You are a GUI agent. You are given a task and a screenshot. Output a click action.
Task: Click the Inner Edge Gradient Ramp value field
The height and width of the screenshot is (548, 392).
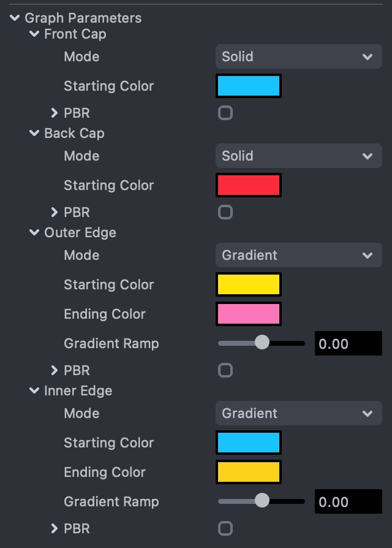click(x=347, y=502)
